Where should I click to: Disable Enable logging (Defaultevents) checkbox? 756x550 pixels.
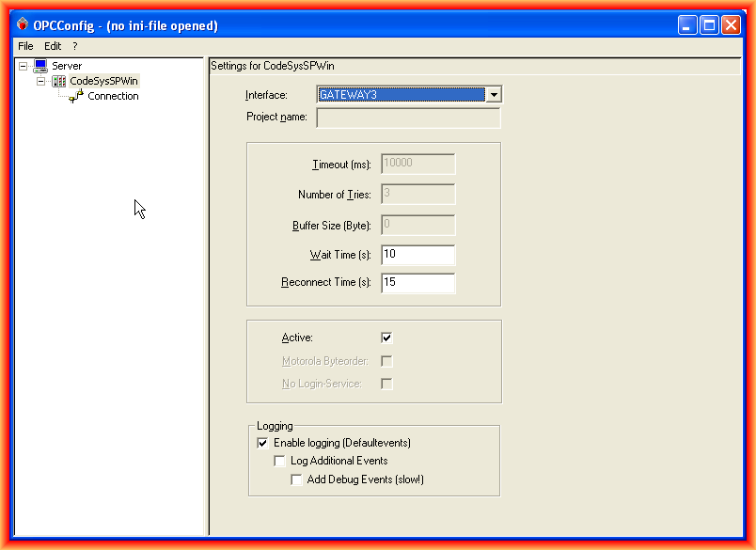(x=262, y=442)
